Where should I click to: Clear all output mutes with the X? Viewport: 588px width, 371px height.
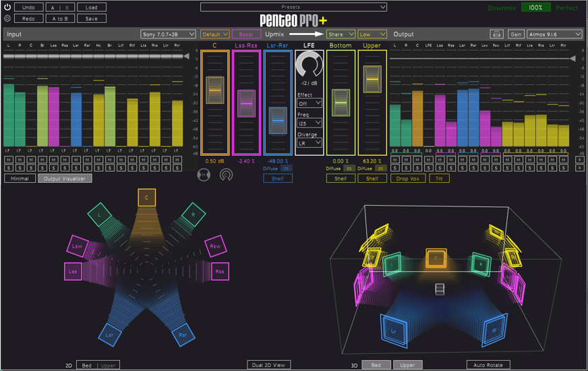point(579,159)
